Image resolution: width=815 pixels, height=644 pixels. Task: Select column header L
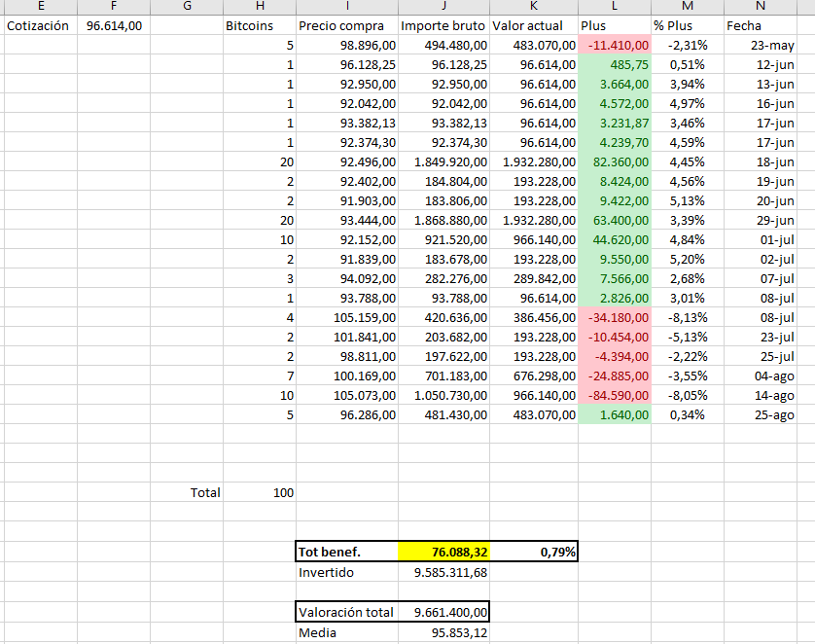click(x=615, y=7)
